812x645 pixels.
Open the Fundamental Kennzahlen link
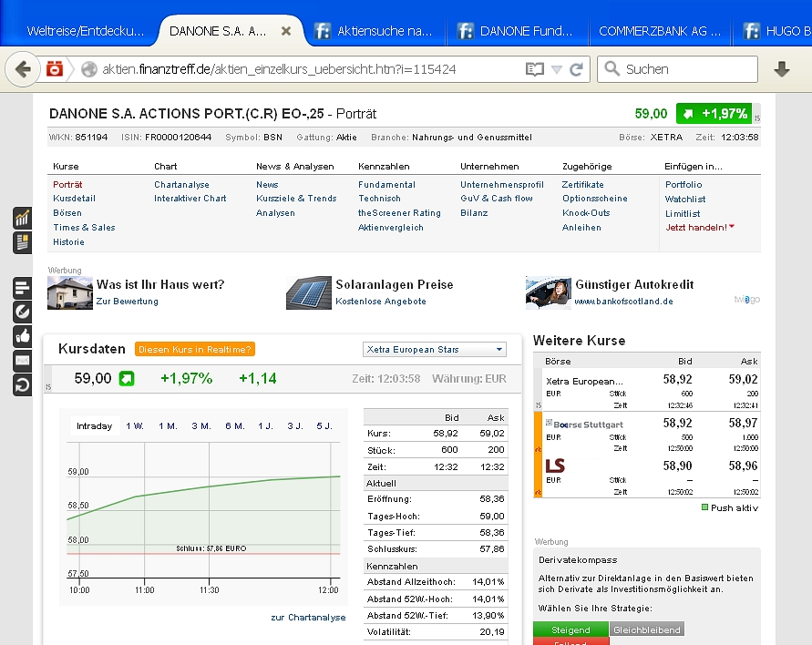click(386, 185)
